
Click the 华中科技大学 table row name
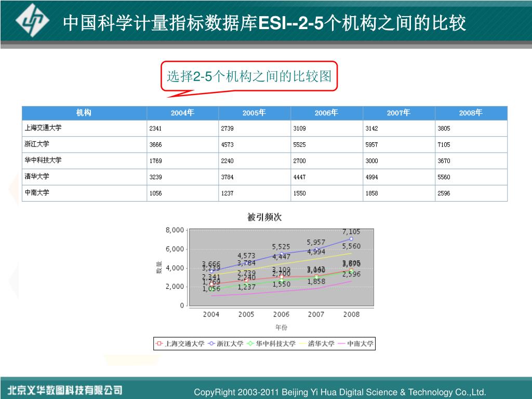tap(43, 160)
